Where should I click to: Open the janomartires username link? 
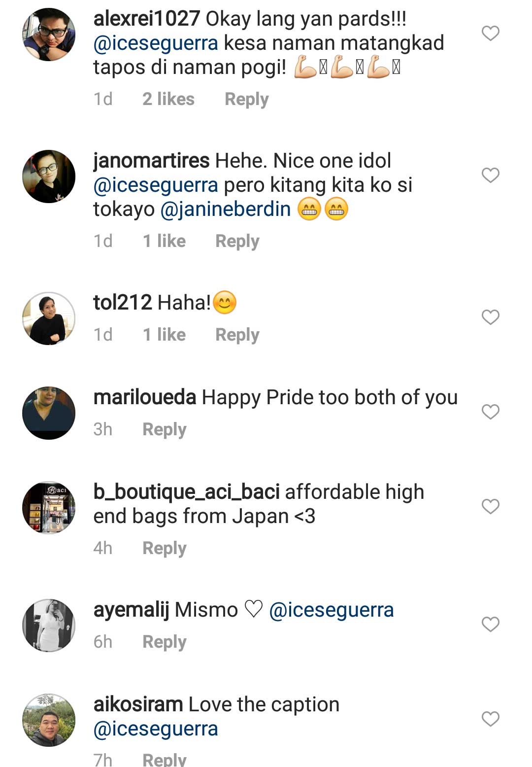pyautogui.click(x=151, y=161)
